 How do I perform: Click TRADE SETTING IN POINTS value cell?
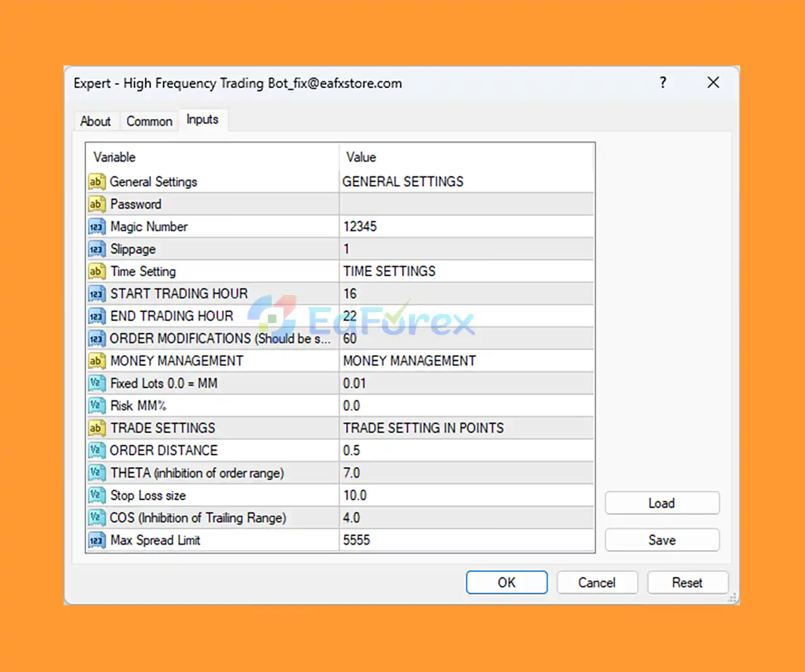[466, 428]
